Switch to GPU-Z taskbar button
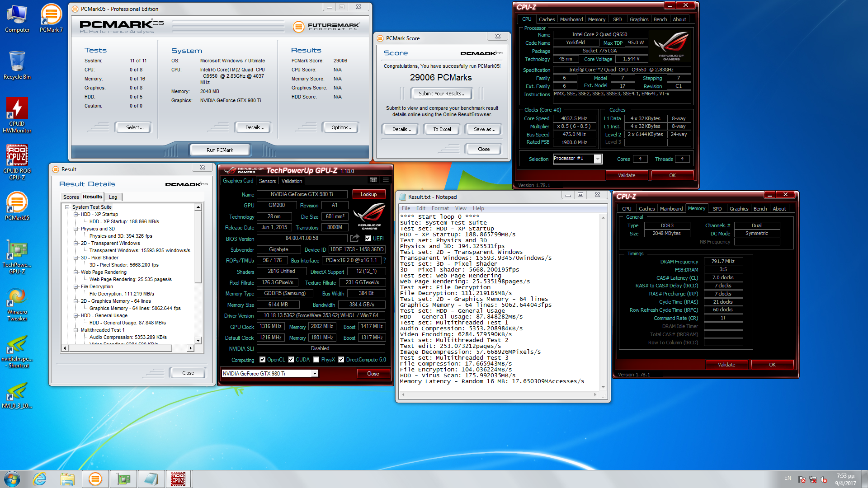 point(123,479)
